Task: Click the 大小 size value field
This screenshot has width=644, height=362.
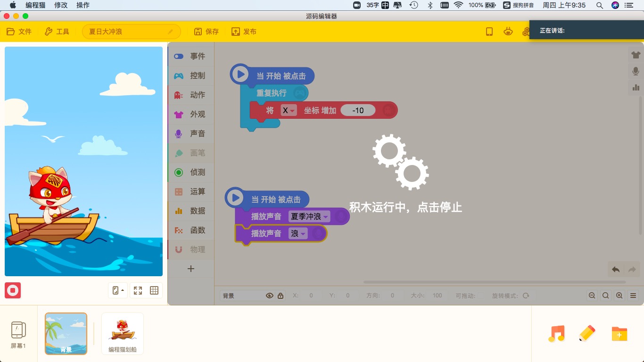Action: pos(438,296)
